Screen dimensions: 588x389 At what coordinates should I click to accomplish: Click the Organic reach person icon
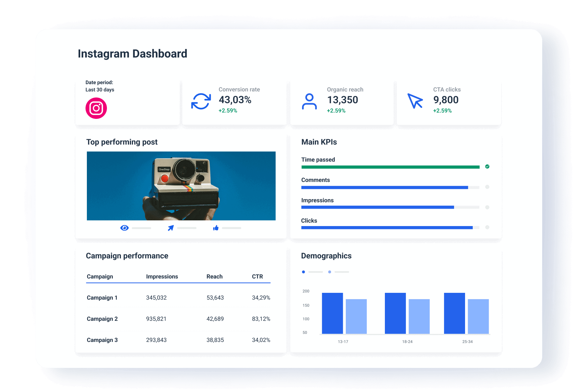pyautogui.click(x=309, y=101)
